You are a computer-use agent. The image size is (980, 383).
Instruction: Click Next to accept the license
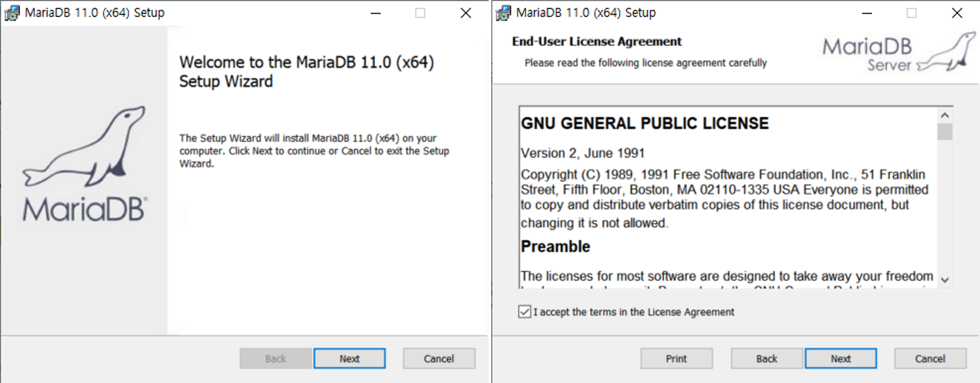841,358
